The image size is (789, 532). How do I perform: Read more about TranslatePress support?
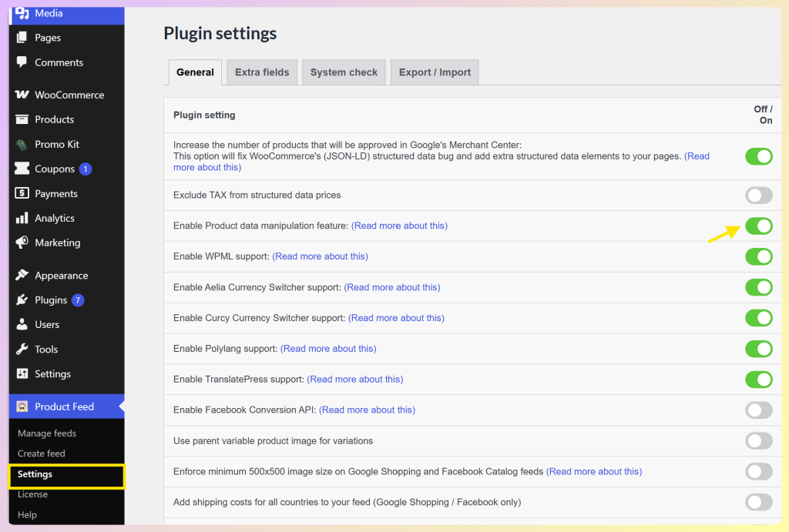point(354,379)
